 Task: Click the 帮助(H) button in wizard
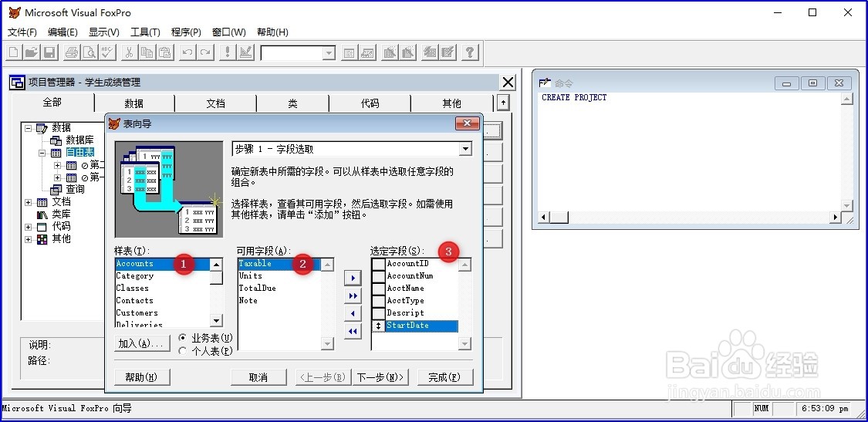click(x=142, y=377)
